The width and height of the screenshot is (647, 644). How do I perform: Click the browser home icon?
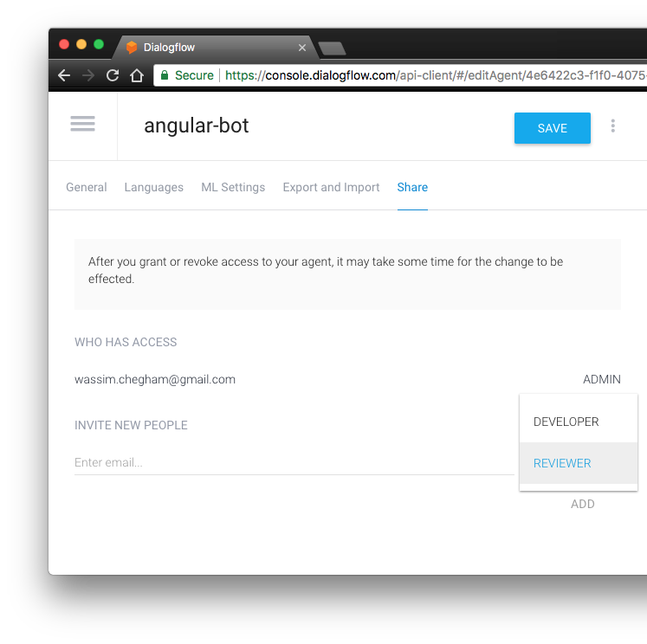137,75
